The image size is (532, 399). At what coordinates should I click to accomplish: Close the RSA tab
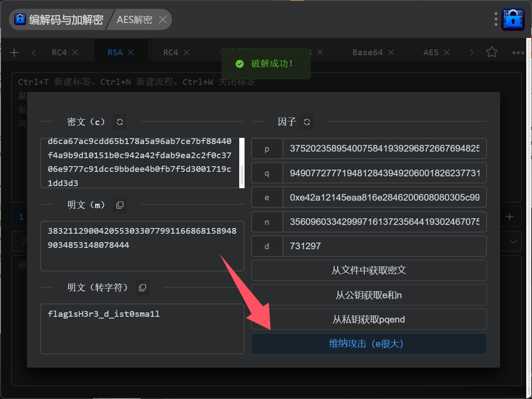coord(130,53)
